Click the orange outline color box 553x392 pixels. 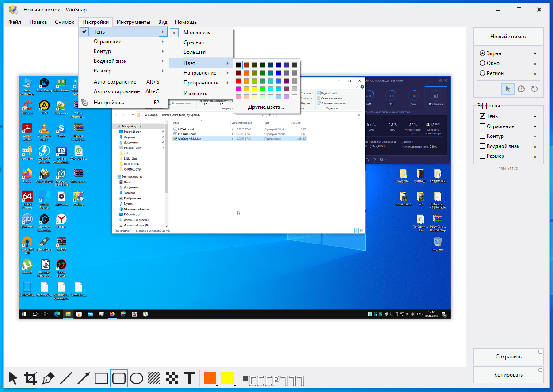pyautogui.click(x=210, y=378)
